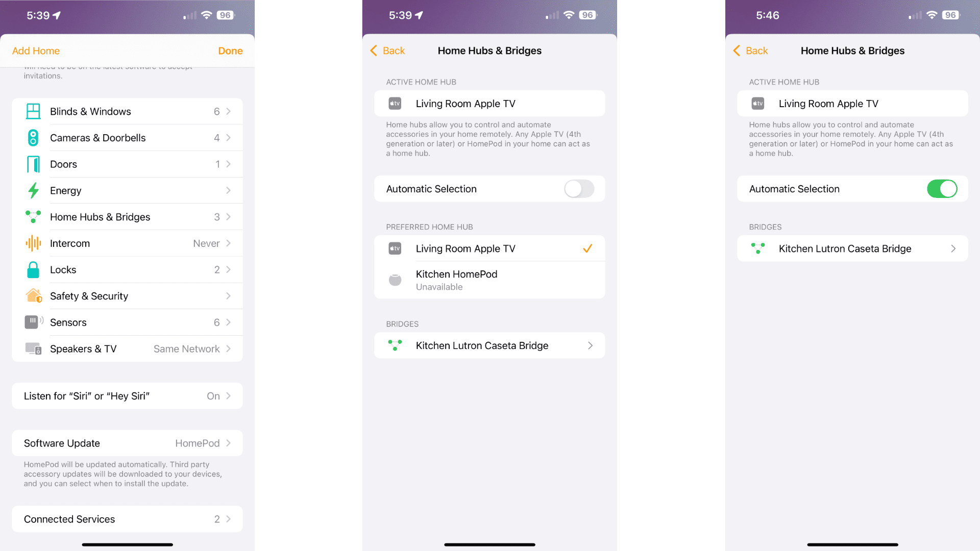Click Listen for Siri or Hey Siri
The height and width of the screenshot is (551, 980).
pos(127,395)
